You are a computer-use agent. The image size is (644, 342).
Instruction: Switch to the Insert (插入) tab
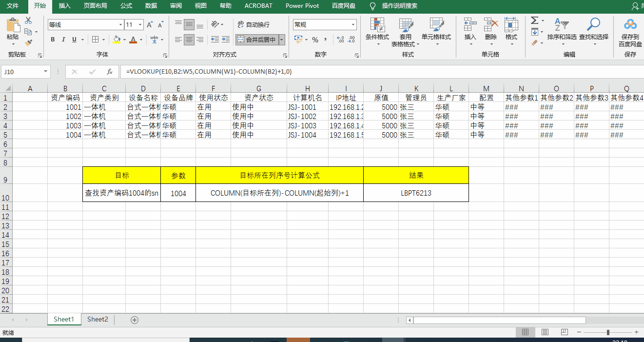(64, 6)
